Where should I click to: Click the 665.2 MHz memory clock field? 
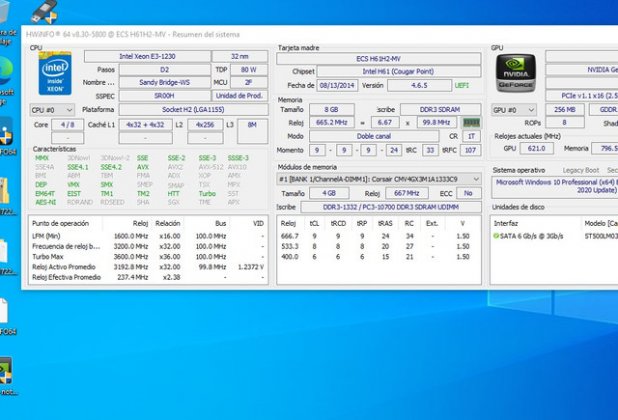331,123
